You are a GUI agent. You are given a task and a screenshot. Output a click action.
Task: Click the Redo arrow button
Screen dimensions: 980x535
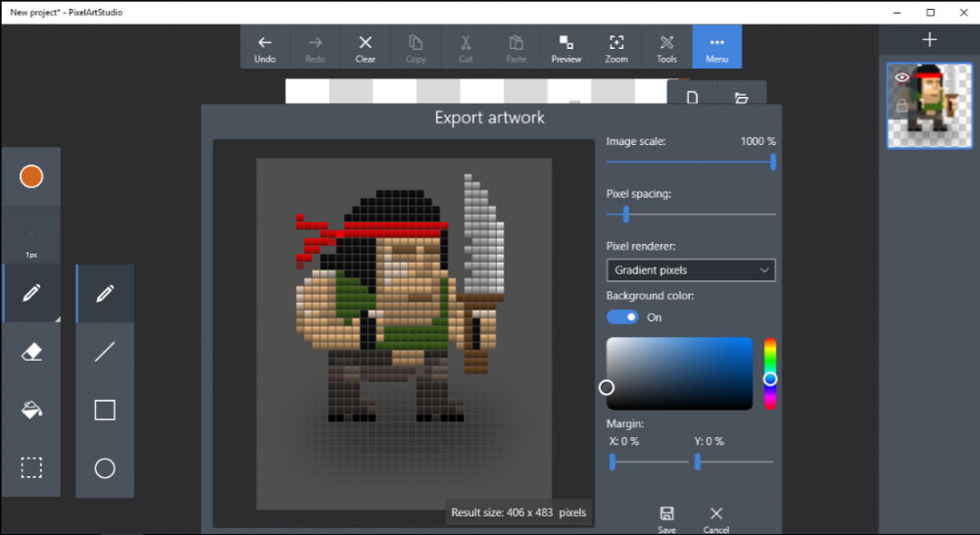tap(315, 47)
